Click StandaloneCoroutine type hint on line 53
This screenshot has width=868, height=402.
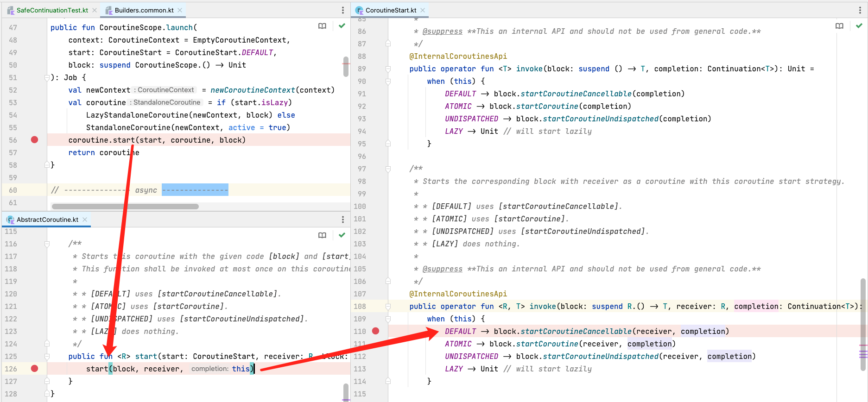pos(166,102)
